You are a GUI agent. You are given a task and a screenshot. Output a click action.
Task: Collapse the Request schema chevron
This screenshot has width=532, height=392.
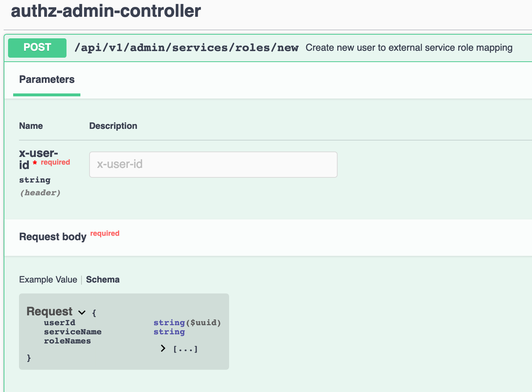click(82, 312)
